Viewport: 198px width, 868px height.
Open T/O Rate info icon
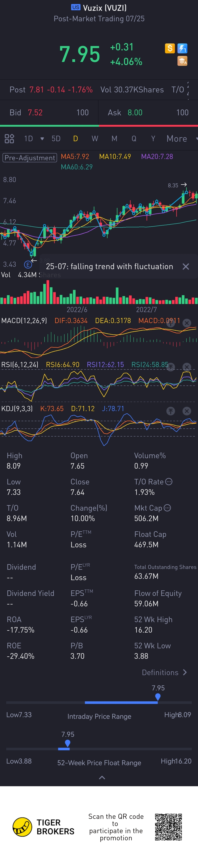point(169,481)
